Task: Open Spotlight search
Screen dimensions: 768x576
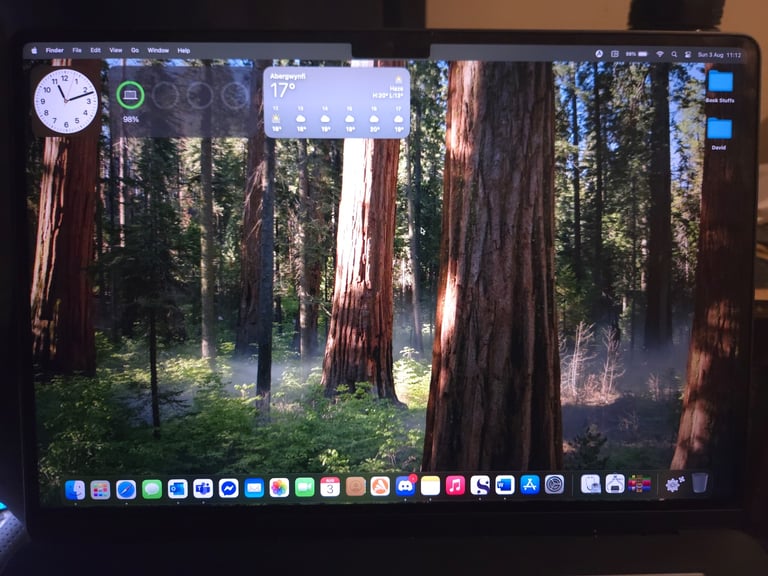Action: click(674, 54)
